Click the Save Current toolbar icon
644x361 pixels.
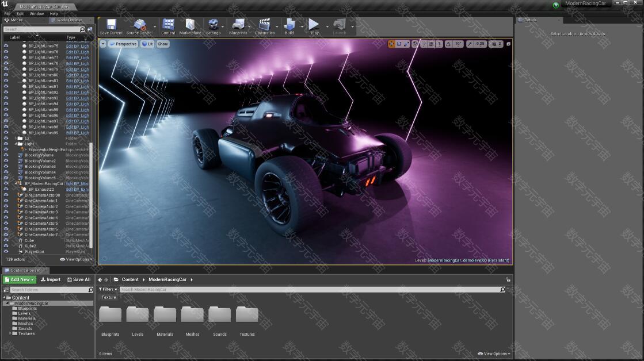(x=111, y=26)
